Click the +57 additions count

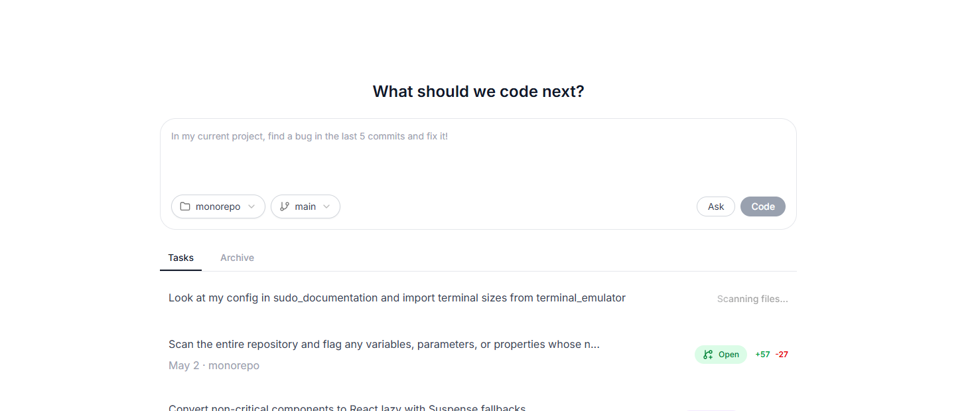(x=762, y=355)
